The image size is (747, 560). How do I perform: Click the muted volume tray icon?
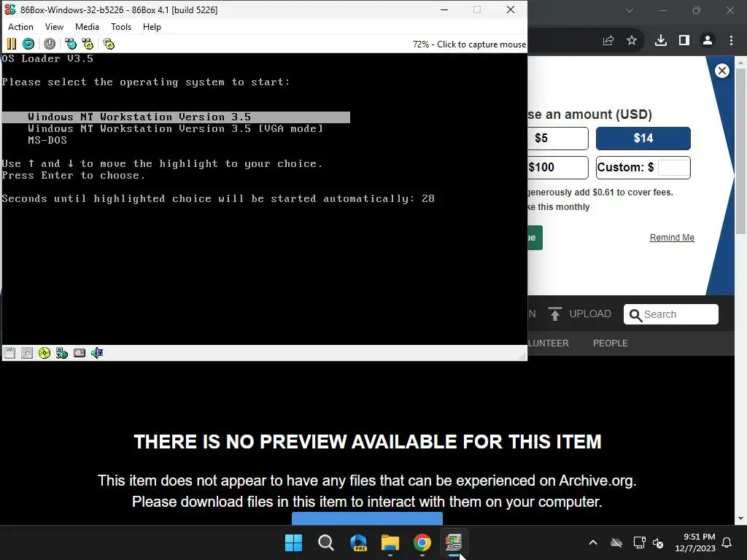659,542
